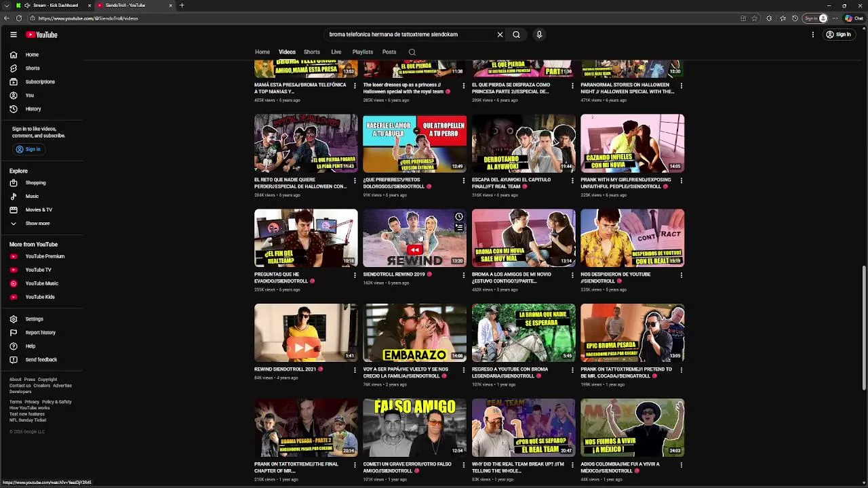Open options menu for PREGUNTAS QUE HE EVADIDO video

[355, 275]
